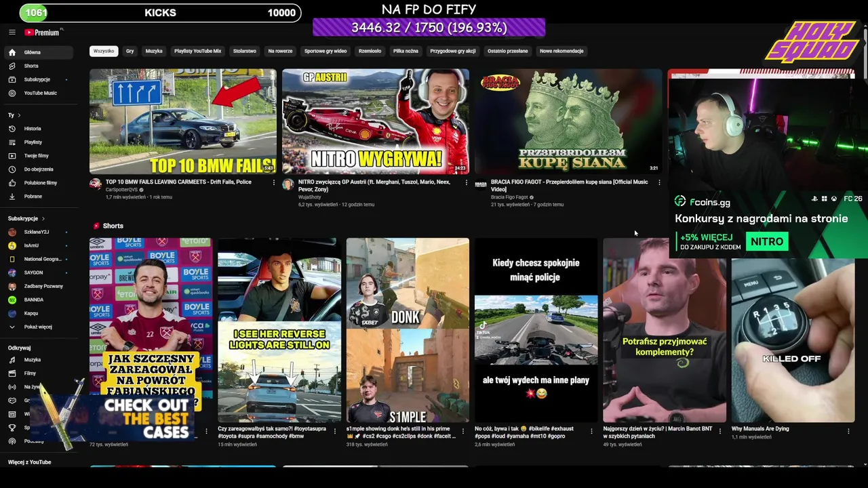
Task: Open IsAmU channel subscription
Action: coord(38,245)
